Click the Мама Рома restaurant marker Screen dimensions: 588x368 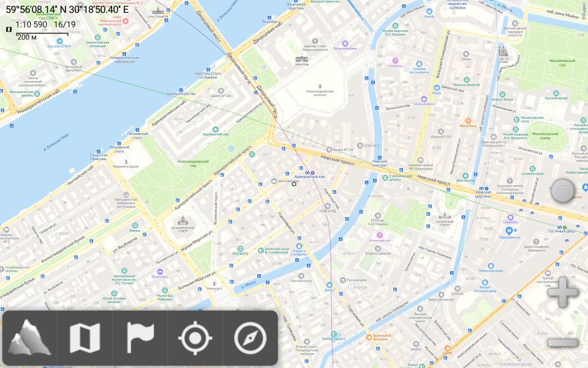(467, 120)
